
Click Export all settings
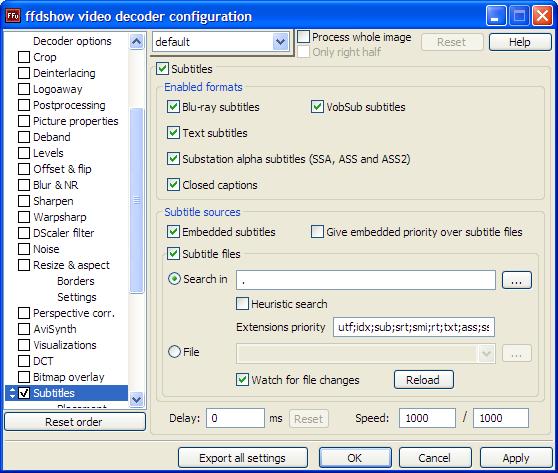click(x=243, y=458)
